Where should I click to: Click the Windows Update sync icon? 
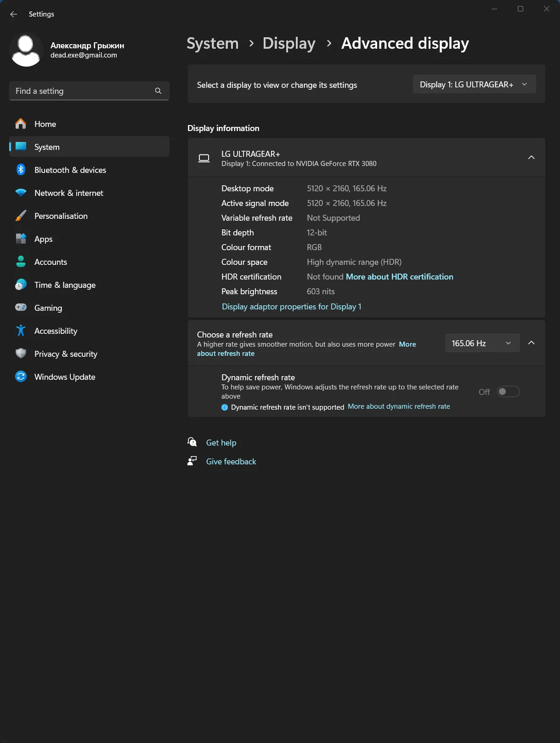click(21, 377)
